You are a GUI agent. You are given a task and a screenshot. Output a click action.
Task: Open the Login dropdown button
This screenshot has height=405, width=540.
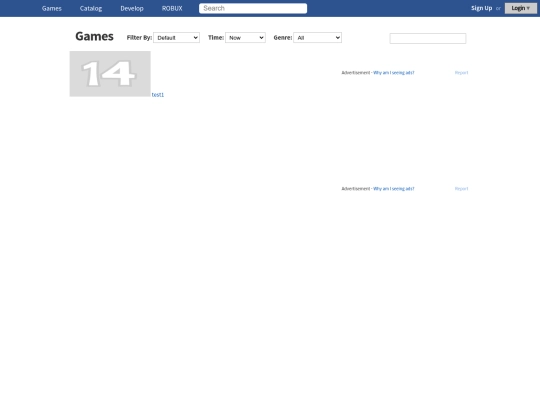[x=521, y=8]
